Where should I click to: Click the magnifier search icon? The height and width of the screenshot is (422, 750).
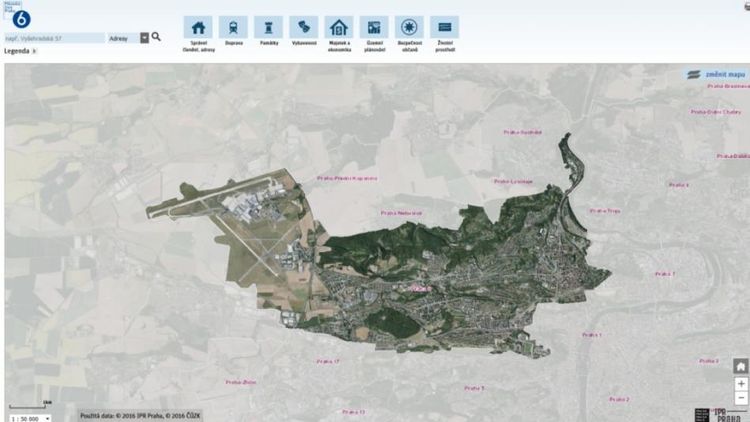(156, 37)
